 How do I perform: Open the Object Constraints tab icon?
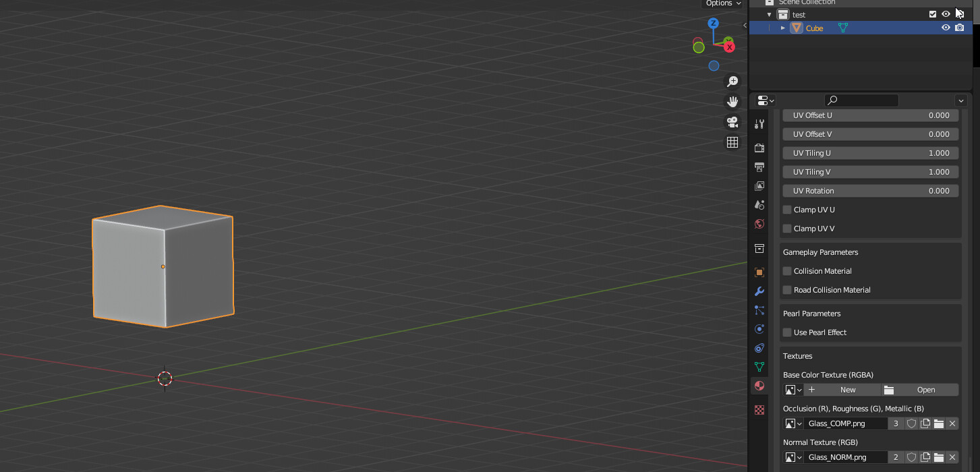(x=759, y=348)
